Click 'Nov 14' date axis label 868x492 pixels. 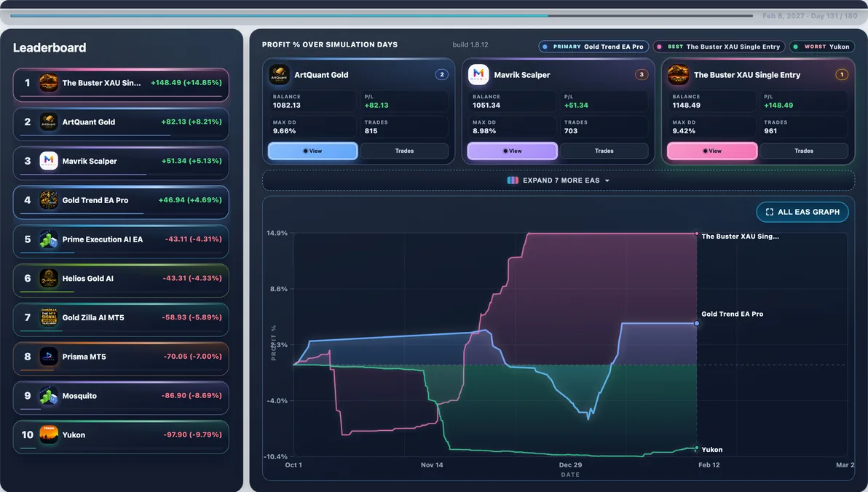tap(432, 465)
